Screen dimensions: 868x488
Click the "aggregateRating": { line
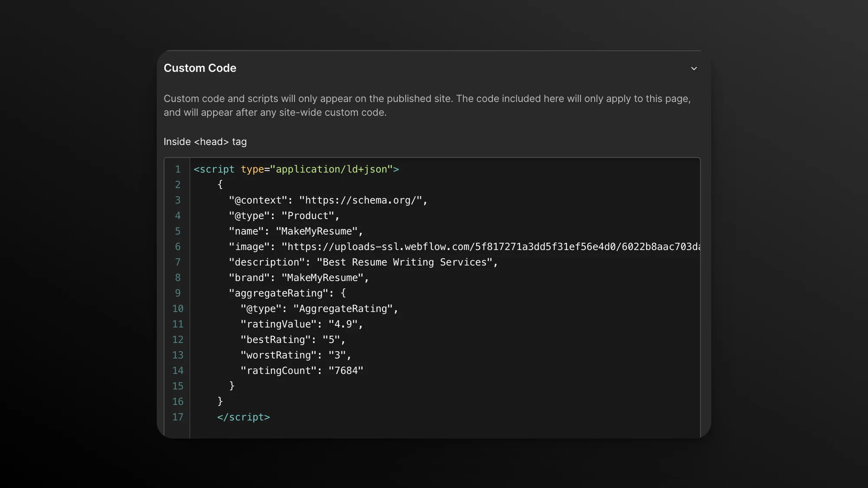[287, 293]
